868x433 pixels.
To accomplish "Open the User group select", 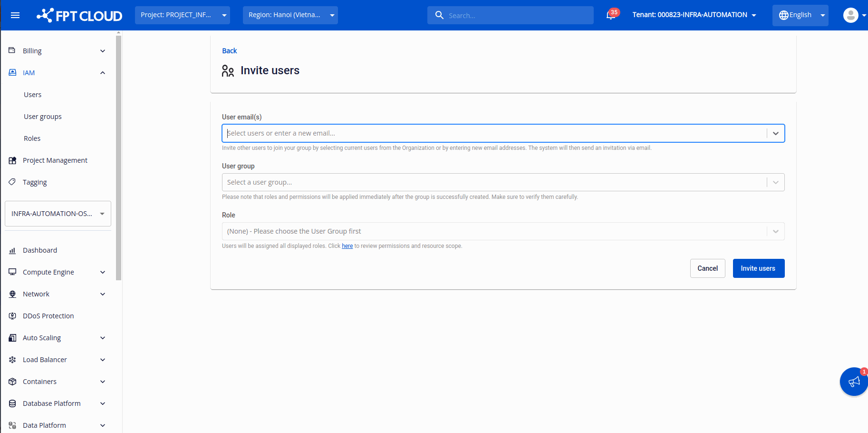I will [x=503, y=182].
